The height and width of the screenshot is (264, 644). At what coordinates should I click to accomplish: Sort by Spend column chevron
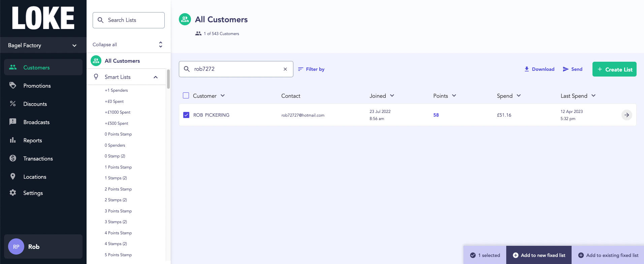point(519,95)
